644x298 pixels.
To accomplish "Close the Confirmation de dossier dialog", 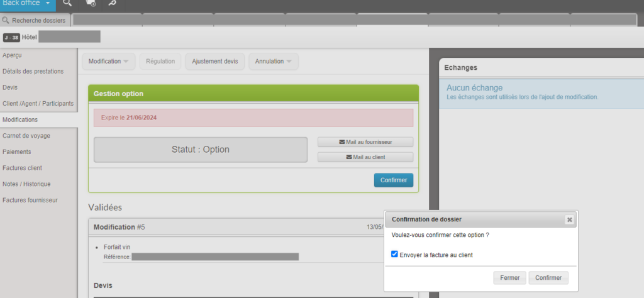I will (x=569, y=219).
